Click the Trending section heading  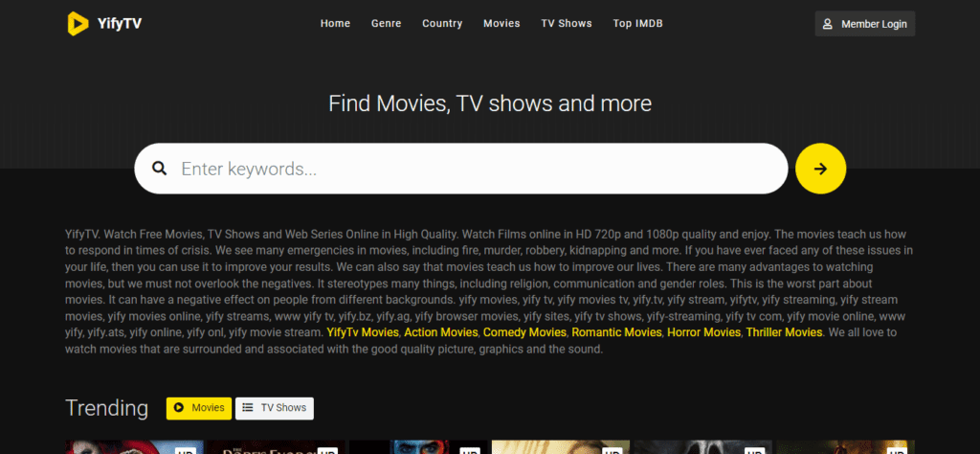click(x=107, y=408)
